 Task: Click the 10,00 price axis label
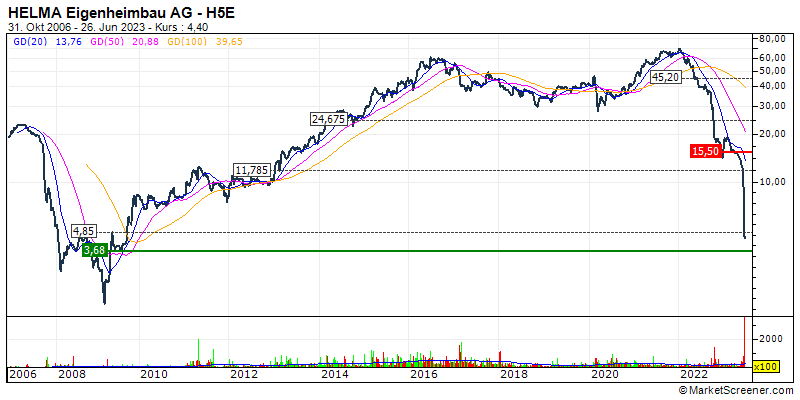(771, 182)
